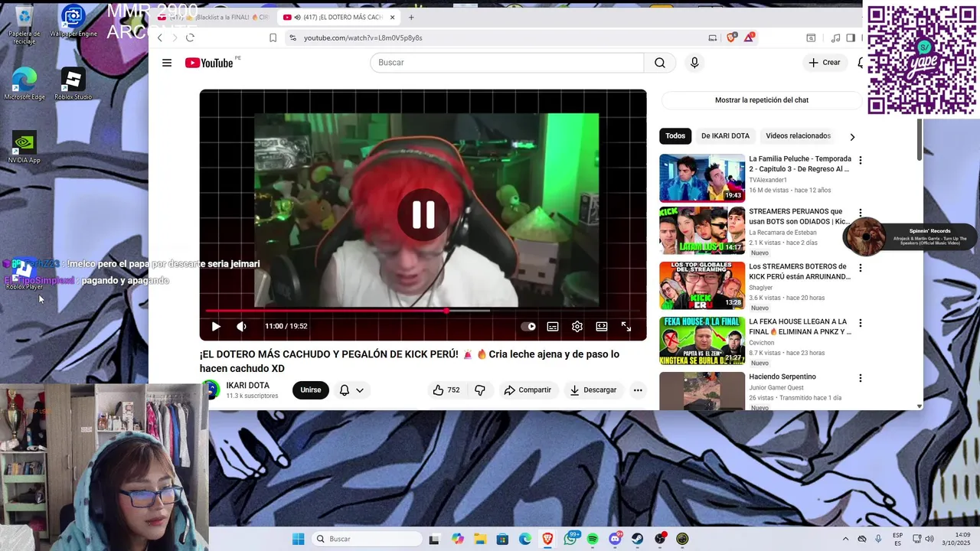This screenshot has height=551, width=980.
Task: Close the EL DOTERO MÁS CACHUDO browser tab
Action: 393,17
